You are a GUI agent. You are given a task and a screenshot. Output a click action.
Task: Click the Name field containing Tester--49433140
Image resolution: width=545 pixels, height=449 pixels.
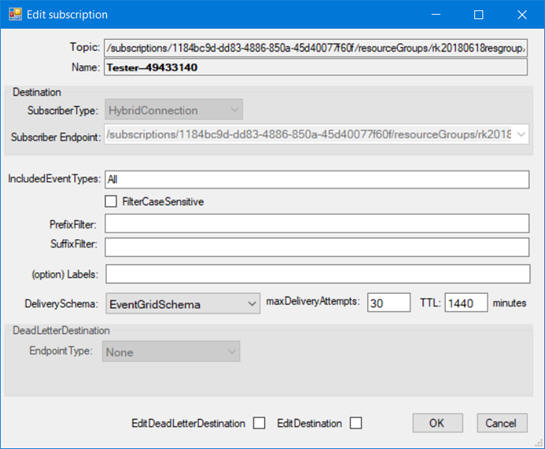pos(316,67)
